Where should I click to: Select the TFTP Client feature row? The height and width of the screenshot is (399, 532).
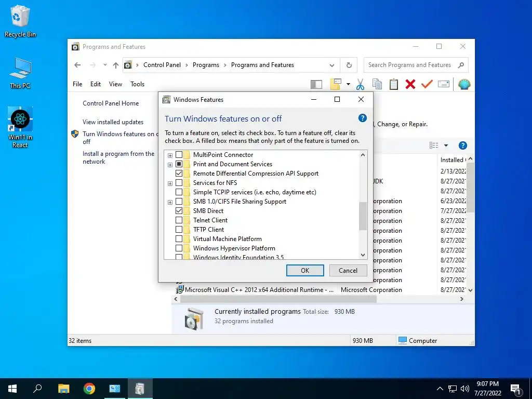[208, 229]
